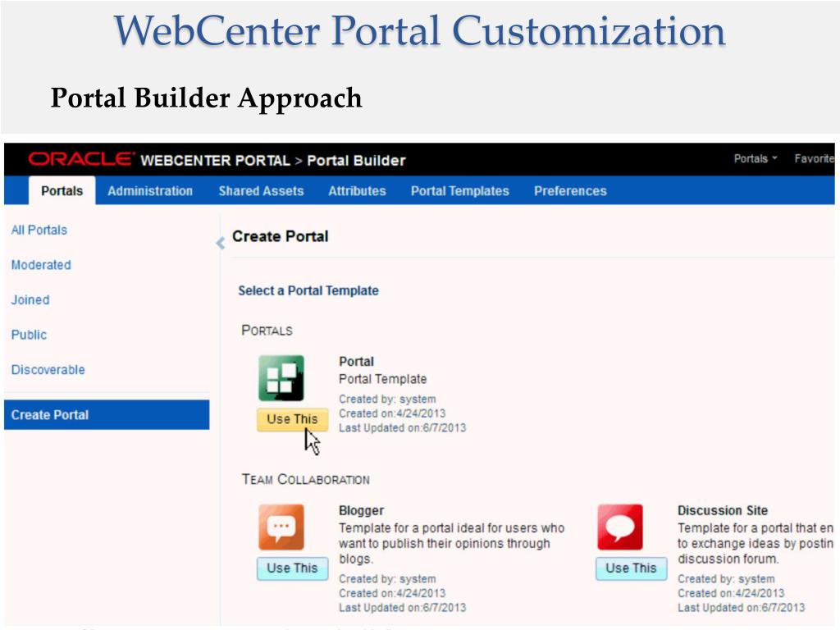Show Moderated portals list

[41, 265]
